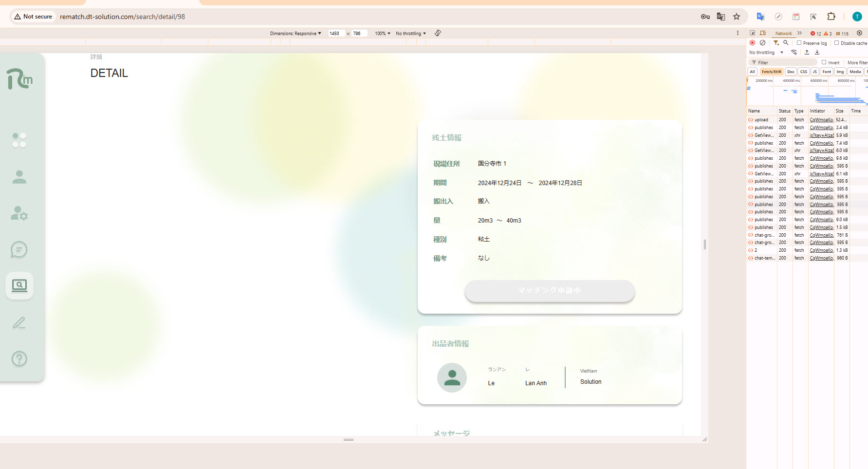
Task: Enable the Preserve log checkbox
Action: [799, 43]
